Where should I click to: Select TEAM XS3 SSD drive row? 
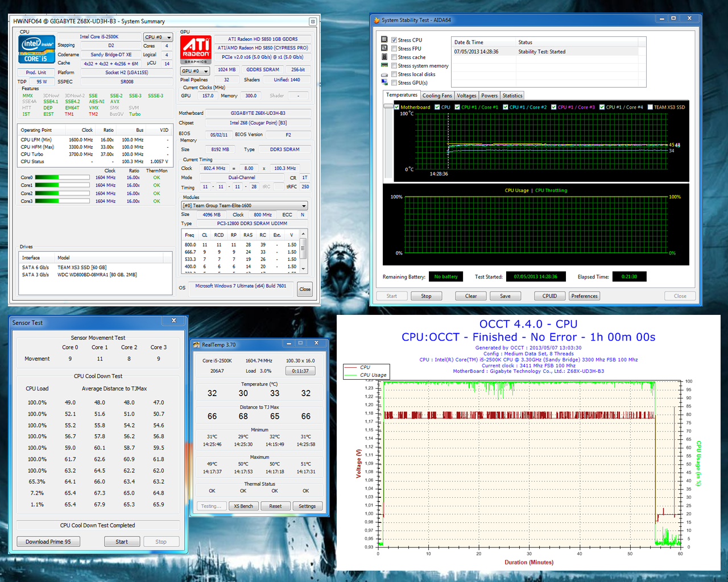tap(96, 267)
